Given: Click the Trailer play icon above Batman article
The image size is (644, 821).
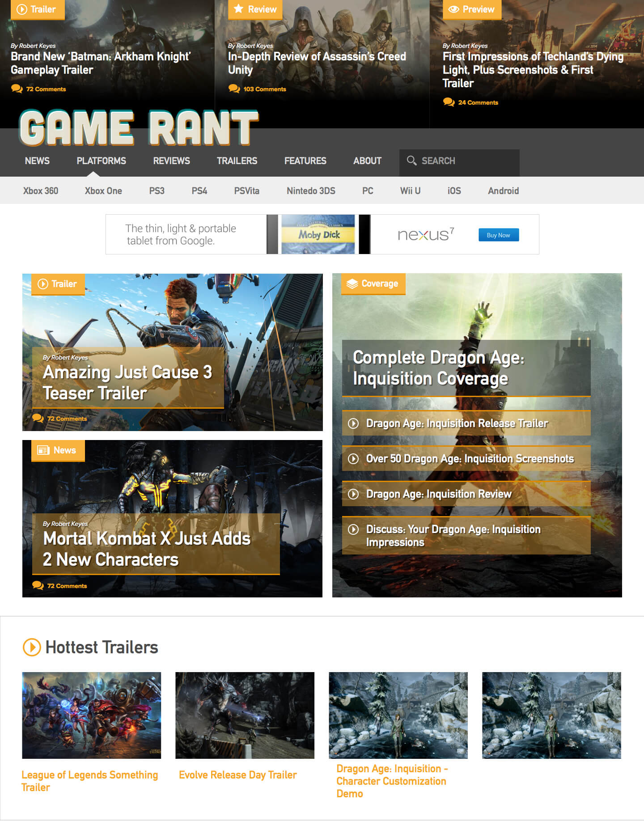Looking at the screenshot, I should [21, 9].
